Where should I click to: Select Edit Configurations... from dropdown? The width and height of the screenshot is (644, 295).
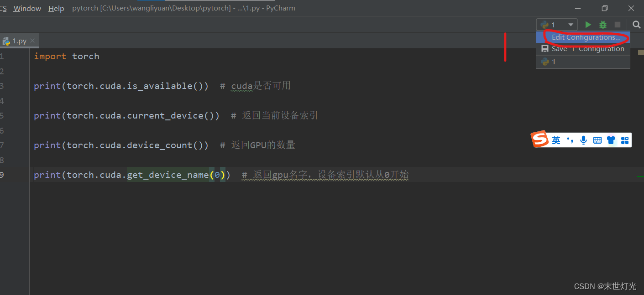pos(586,37)
